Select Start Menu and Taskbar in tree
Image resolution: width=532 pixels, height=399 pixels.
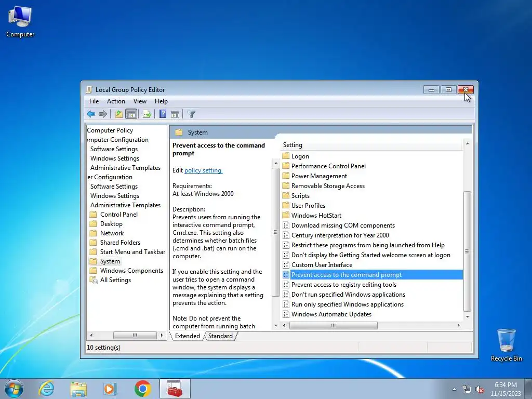click(132, 252)
